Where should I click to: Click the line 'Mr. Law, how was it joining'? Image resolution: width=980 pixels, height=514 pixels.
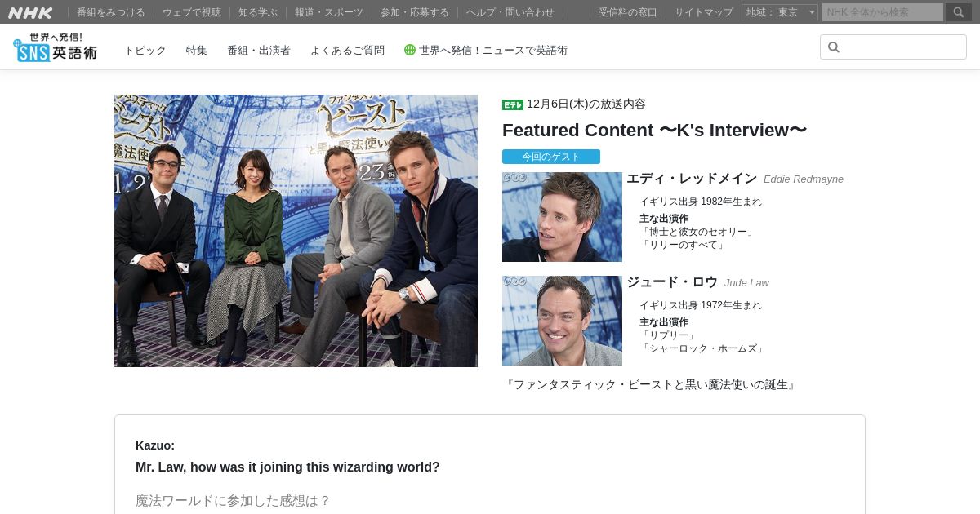tap(287, 467)
